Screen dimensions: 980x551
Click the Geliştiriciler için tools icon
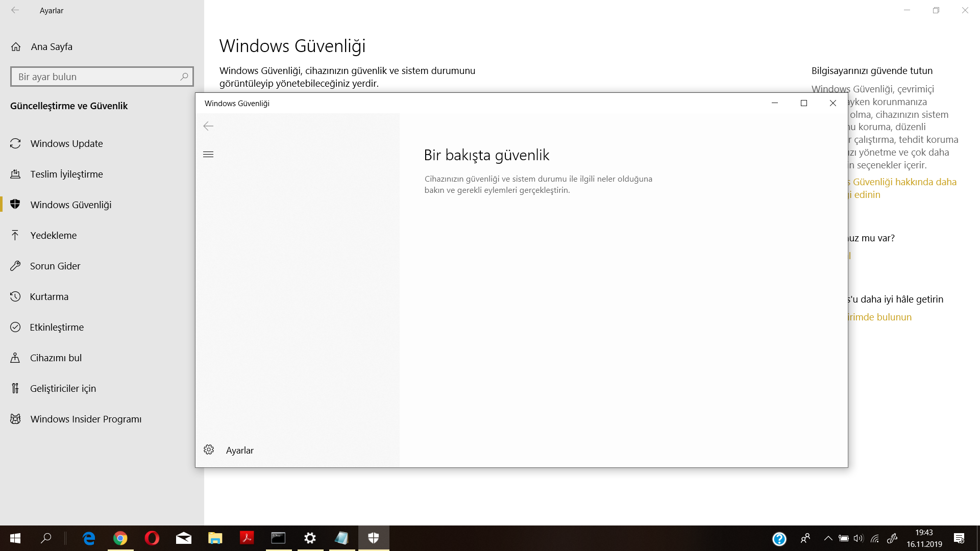tap(15, 388)
